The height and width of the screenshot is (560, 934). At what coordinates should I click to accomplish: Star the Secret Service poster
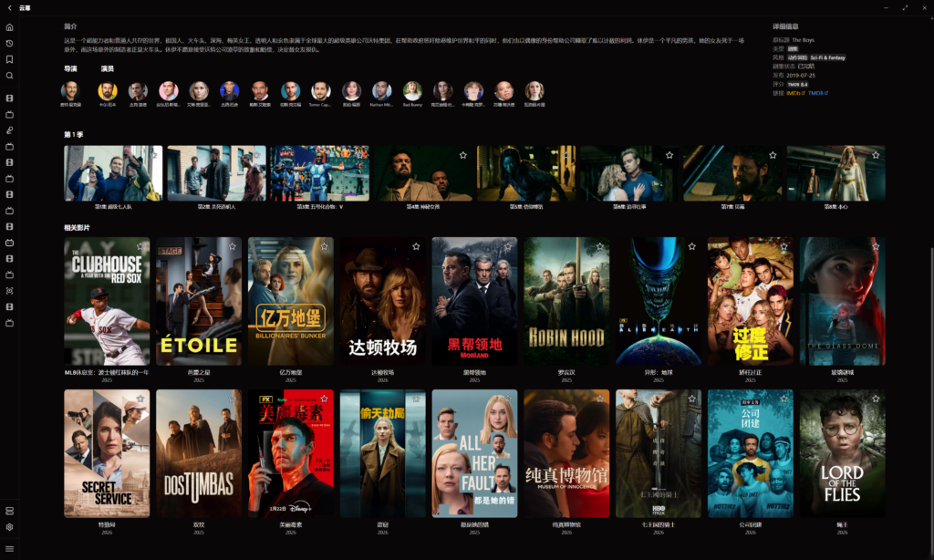pyautogui.click(x=140, y=399)
